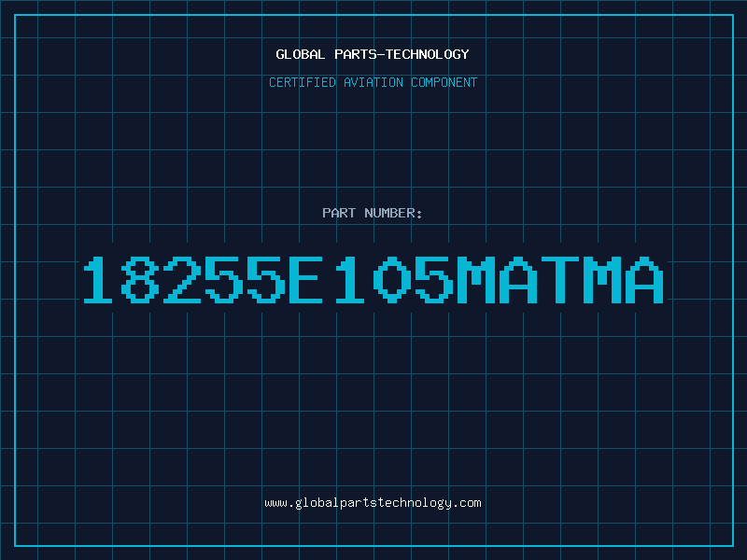747x560 pixels.
Task: Click the digit 5 immediately before letter E
Action: [x=265, y=279]
